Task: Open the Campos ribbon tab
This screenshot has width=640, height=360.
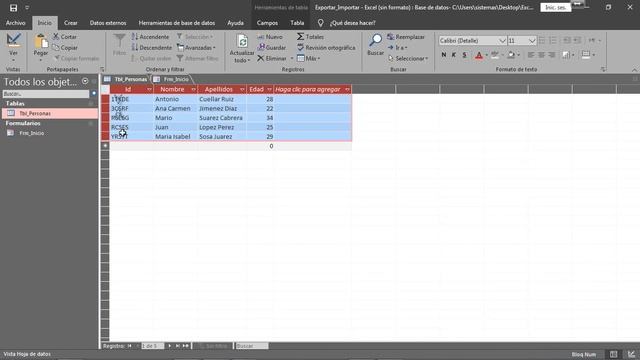Action: point(267,23)
